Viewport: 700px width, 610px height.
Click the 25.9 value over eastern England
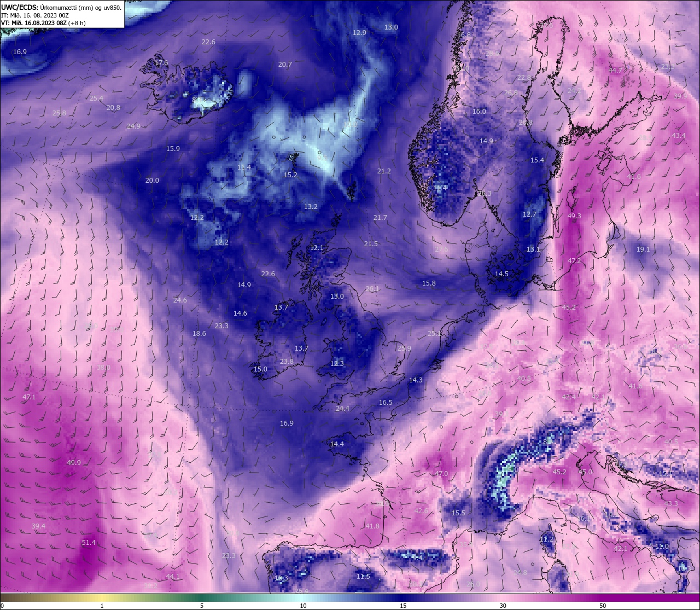(x=404, y=348)
